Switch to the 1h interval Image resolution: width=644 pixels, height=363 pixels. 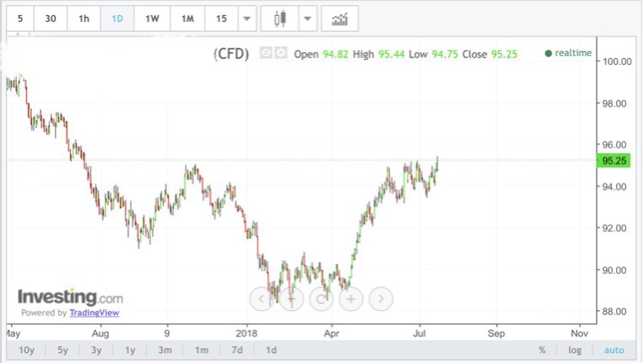point(83,19)
